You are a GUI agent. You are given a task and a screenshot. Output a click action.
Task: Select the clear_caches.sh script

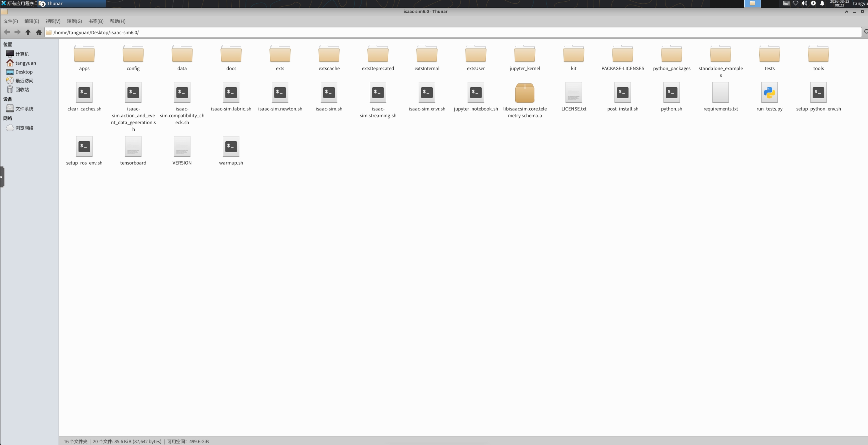click(x=84, y=93)
